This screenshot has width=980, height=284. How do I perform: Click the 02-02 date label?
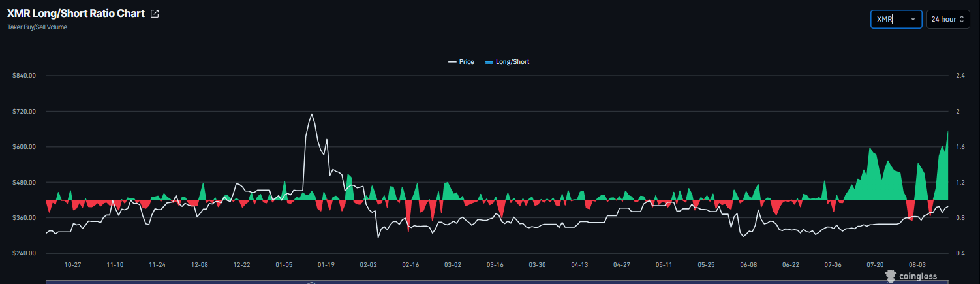click(x=369, y=265)
